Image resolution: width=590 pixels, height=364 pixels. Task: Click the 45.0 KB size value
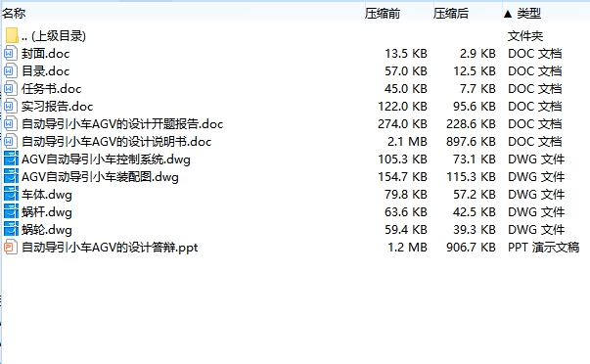[406, 89]
